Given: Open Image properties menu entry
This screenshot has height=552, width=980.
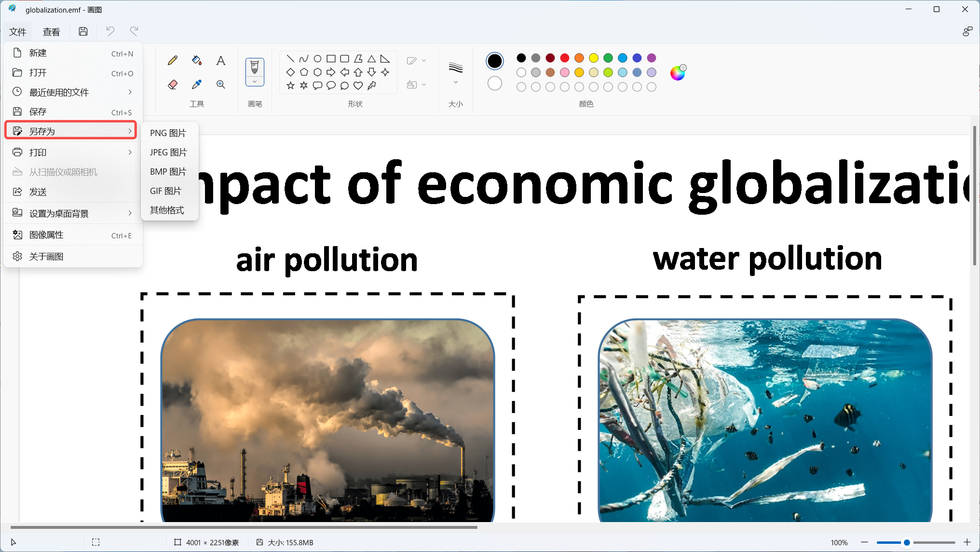Looking at the screenshot, I should (73, 235).
